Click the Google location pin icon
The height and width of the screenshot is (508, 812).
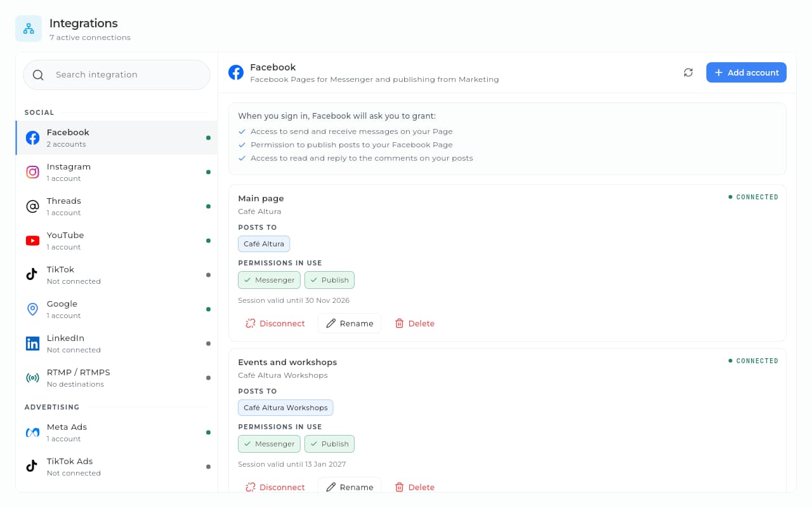(x=32, y=309)
